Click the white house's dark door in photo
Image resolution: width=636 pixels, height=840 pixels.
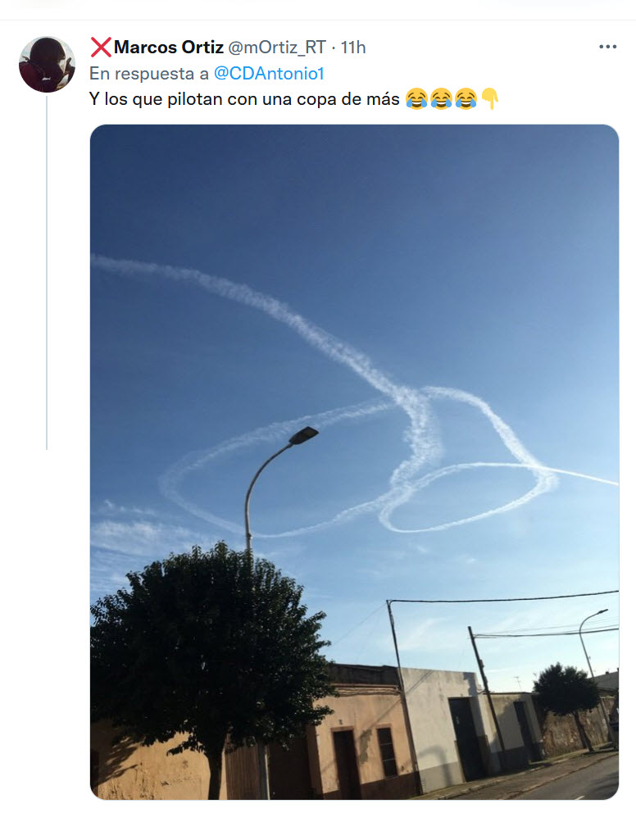(x=461, y=738)
